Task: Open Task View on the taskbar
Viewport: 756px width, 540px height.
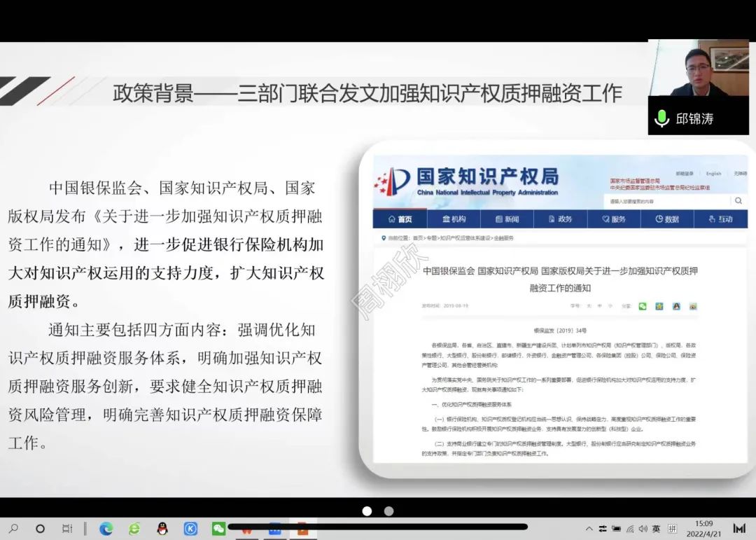Action: point(67,529)
